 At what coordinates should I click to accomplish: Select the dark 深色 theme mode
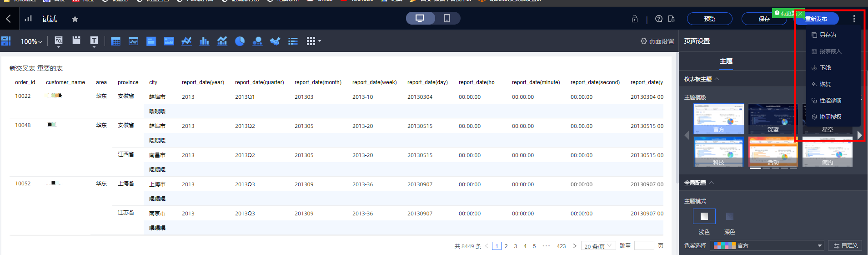730,216
